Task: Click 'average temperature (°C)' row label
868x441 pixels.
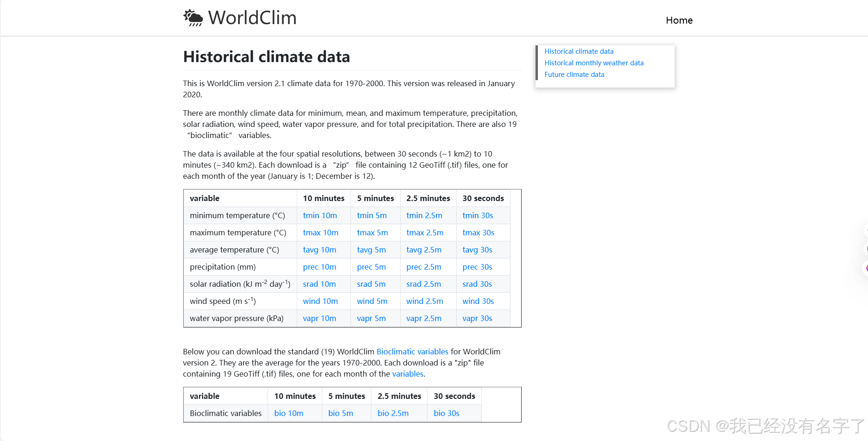Action: pos(234,250)
